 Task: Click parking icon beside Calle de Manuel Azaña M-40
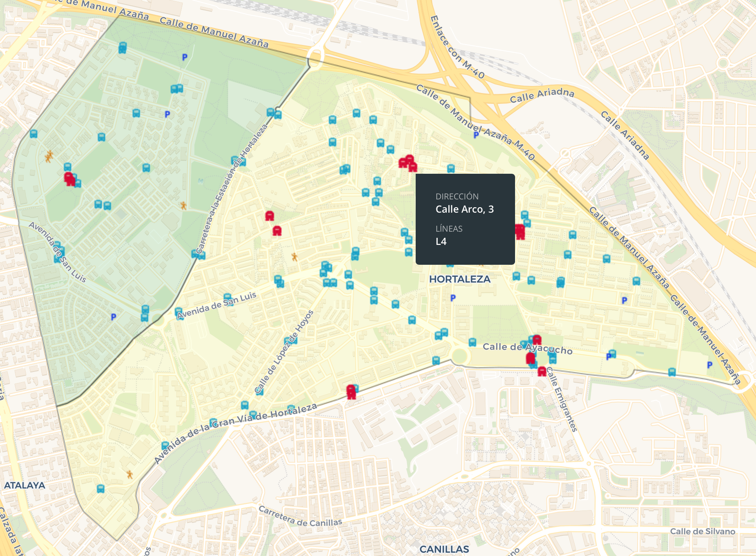476,135
